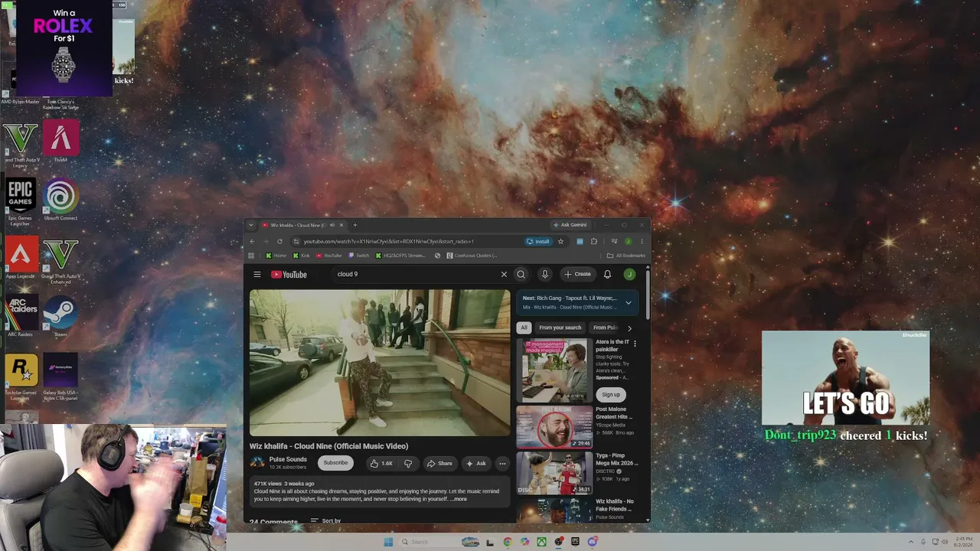The height and width of the screenshot is (551, 980).
Task: Click the Install app button
Action: pyautogui.click(x=538, y=242)
